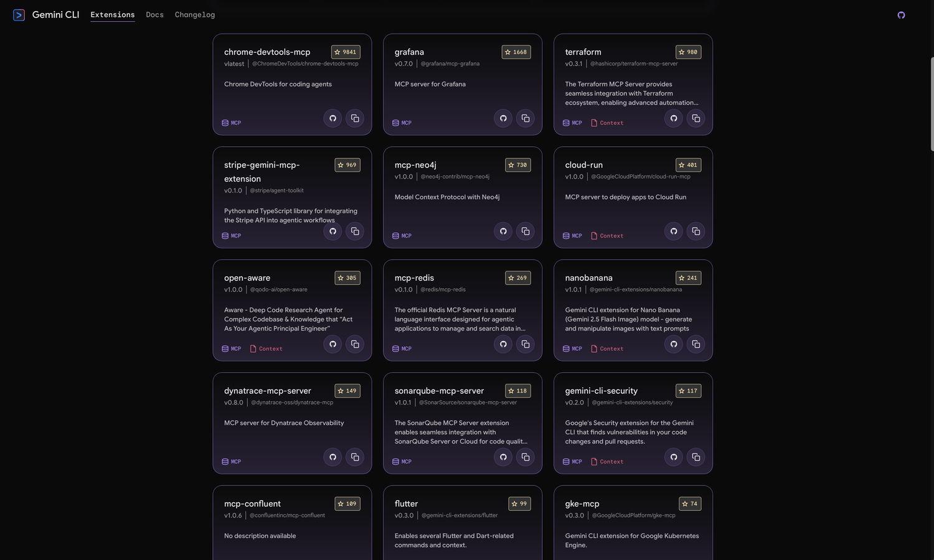Viewport: 934px width, 560px height.
Task: Click the page vertical scrollbar
Action: (932, 104)
